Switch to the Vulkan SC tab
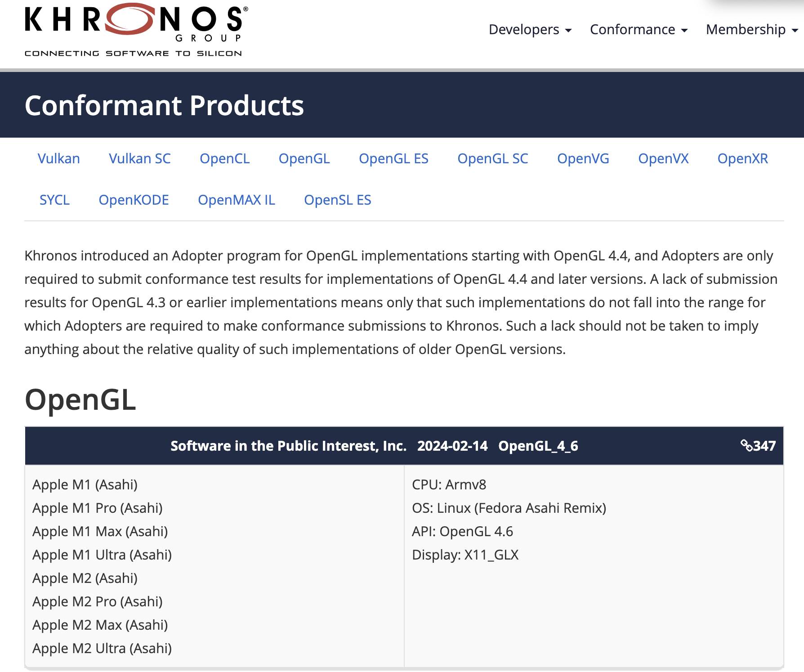 click(x=140, y=159)
